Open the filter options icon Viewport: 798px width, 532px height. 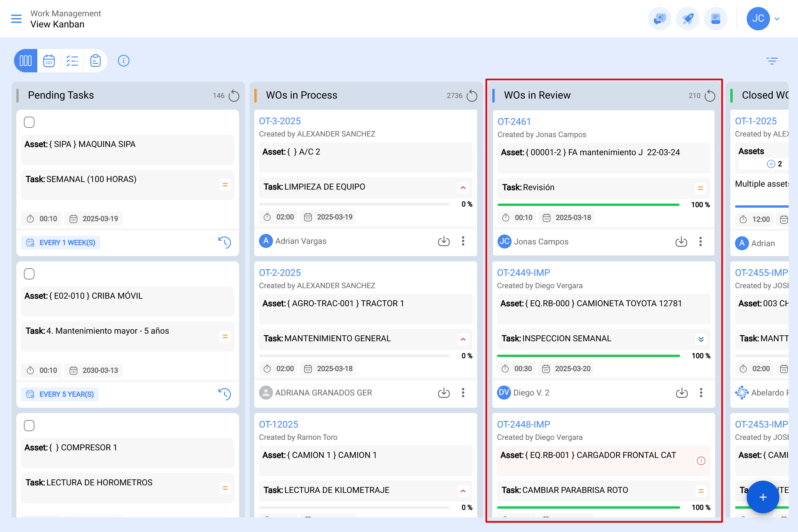(772, 61)
